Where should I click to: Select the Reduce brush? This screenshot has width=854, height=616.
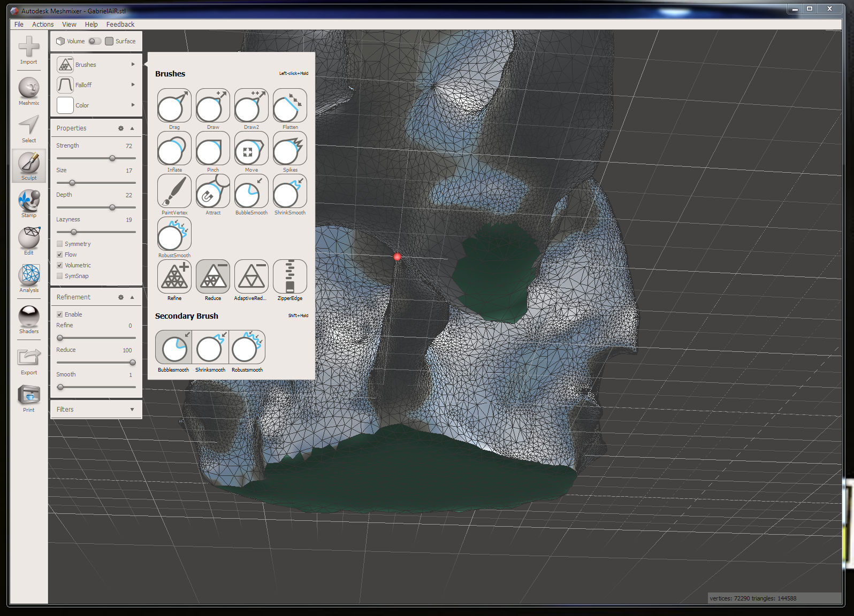[x=213, y=277]
